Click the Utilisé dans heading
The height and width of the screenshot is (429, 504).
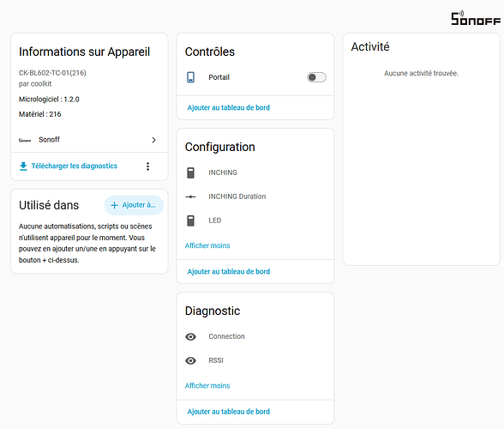(49, 205)
